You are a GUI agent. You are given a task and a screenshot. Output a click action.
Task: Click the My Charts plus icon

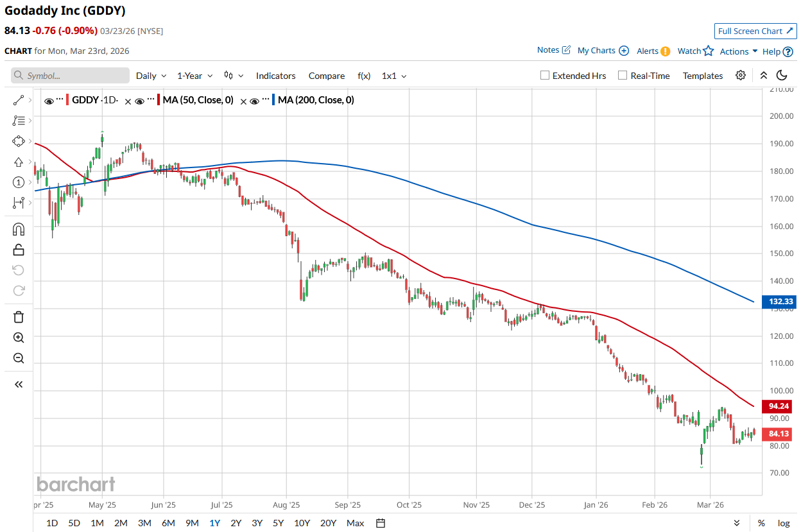click(x=624, y=51)
